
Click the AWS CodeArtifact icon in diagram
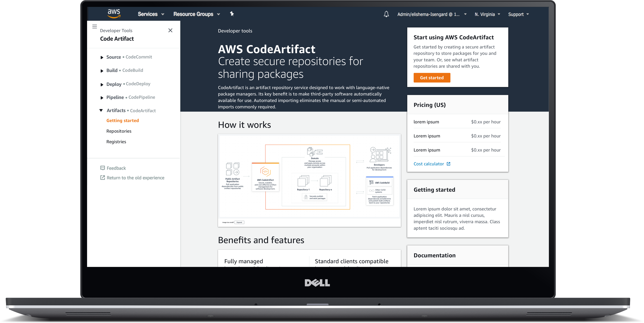coord(265,171)
